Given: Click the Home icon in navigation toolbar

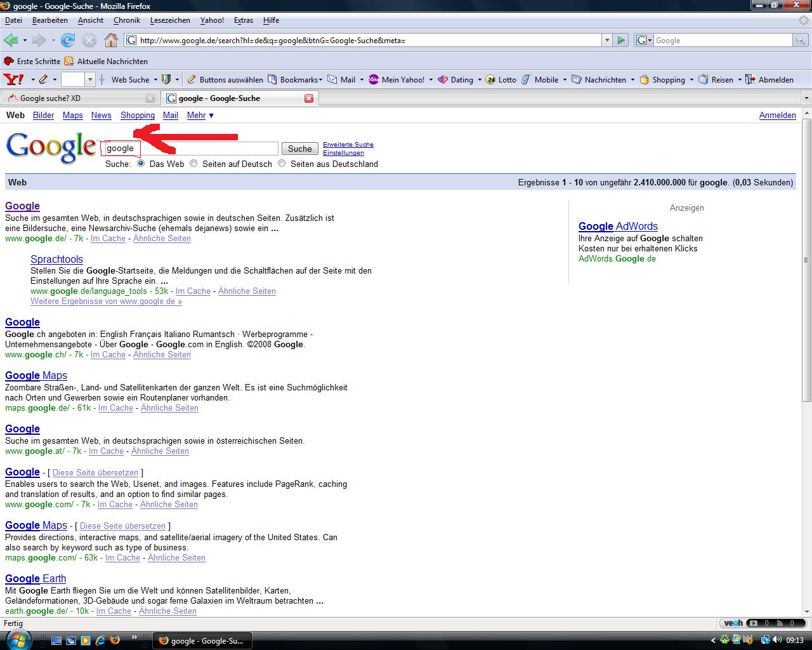Looking at the screenshot, I should (111, 40).
